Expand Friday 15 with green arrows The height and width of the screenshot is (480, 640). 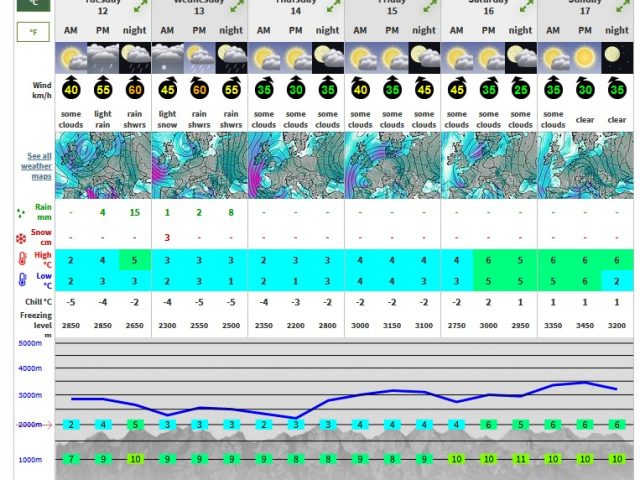(430, 7)
